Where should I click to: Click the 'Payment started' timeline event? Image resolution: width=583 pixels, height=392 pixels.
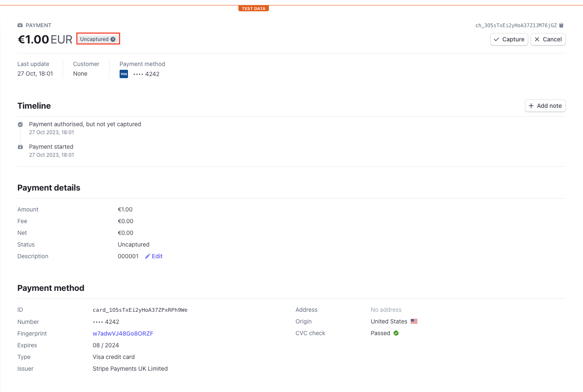51,147
